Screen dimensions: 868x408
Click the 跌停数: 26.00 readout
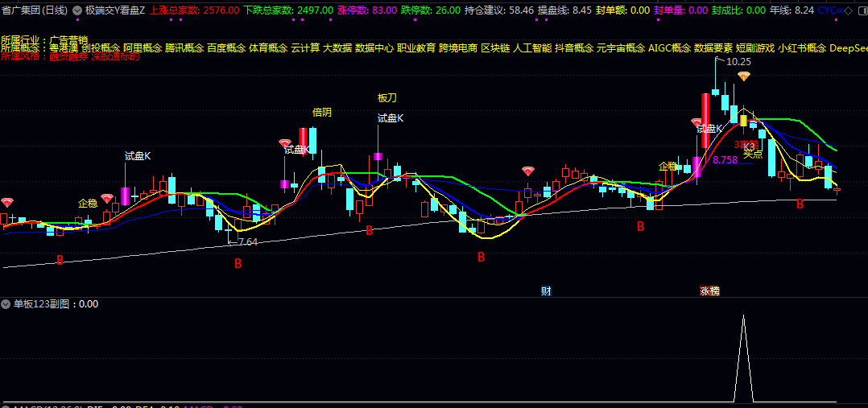tap(431, 10)
